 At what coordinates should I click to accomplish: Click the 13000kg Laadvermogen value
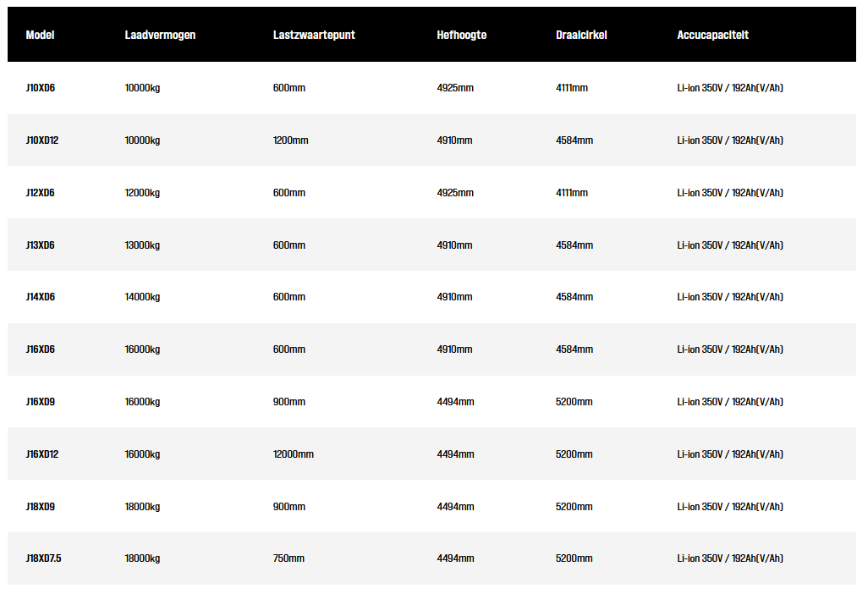click(x=142, y=245)
